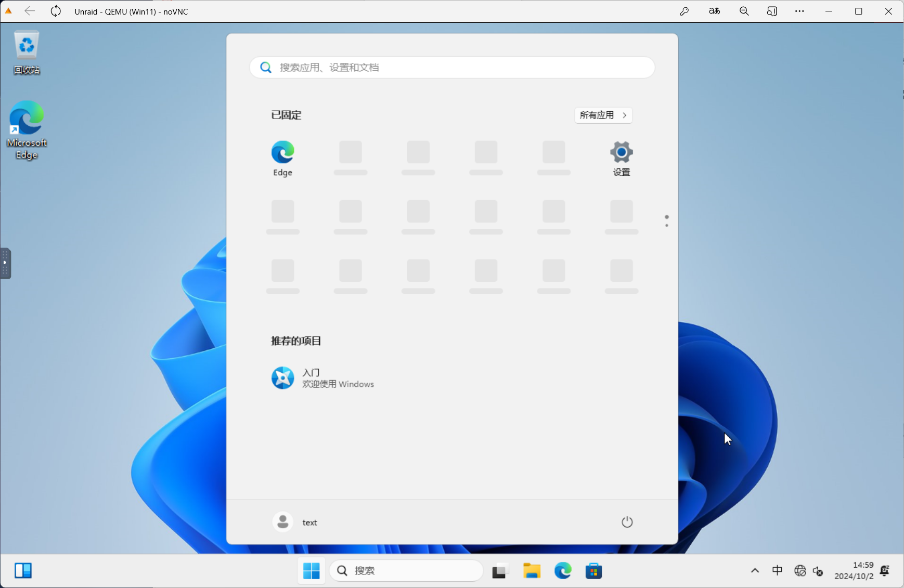The image size is (904, 588).
Task: Click the zoom out magnifier in title bar
Action: 744,11
